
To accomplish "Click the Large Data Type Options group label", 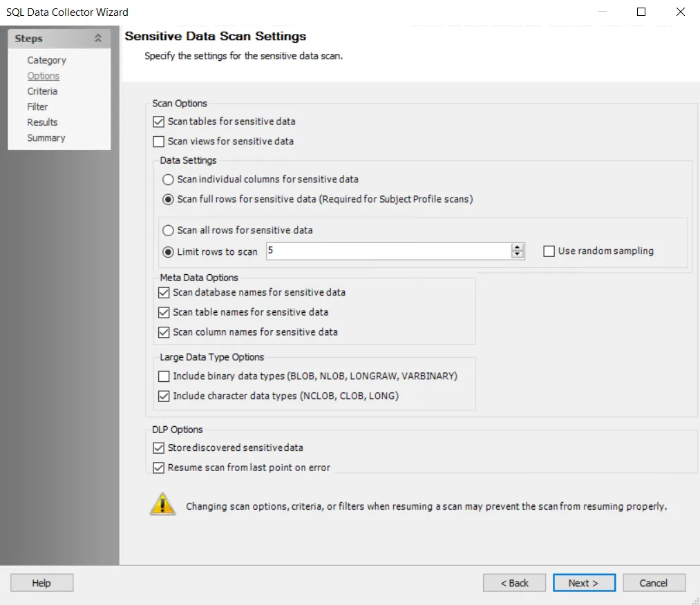I will pyautogui.click(x=212, y=357).
